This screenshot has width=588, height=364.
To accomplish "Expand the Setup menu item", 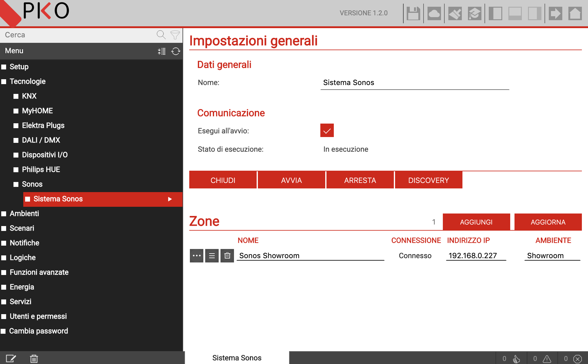I will (19, 67).
